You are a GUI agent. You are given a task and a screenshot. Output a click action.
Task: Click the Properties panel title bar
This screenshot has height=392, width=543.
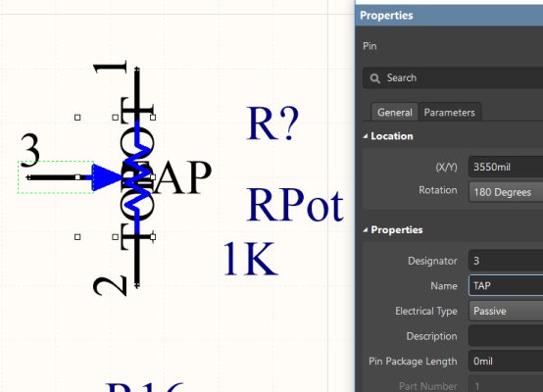click(x=449, y=16)
